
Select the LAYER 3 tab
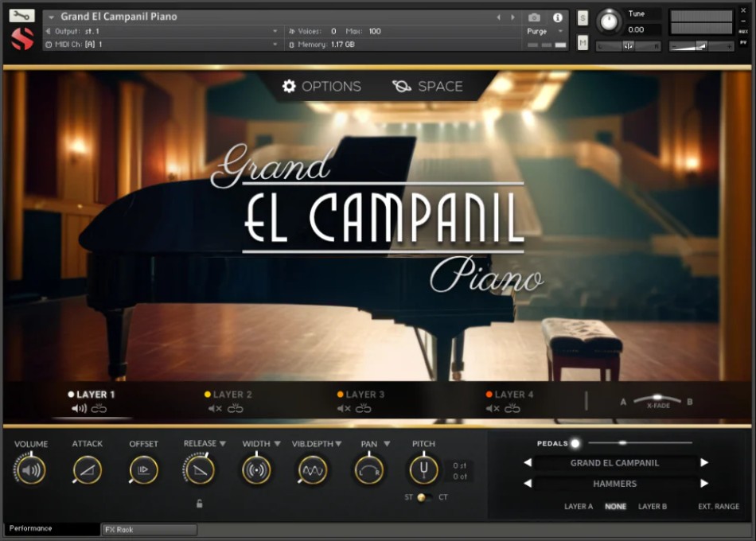tap(360, 395)
